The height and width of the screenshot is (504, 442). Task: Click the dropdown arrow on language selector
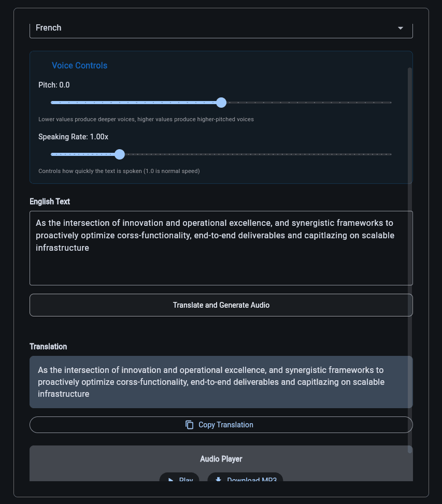[x=400, y=28]
